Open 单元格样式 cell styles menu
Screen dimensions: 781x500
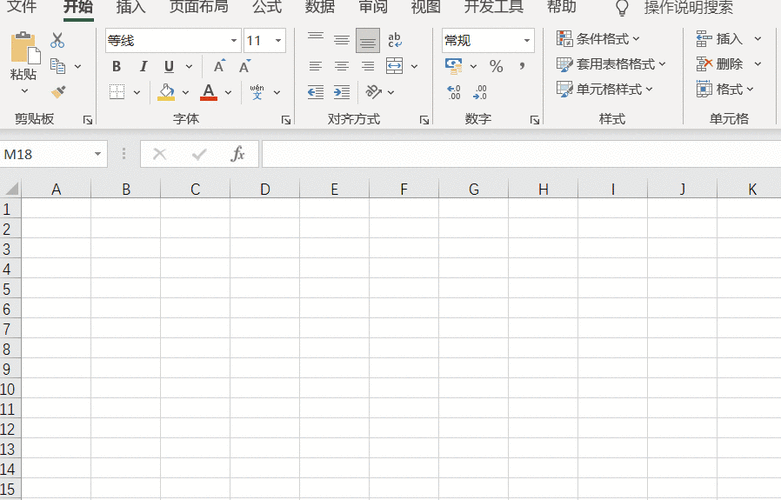tap(604, 89)
